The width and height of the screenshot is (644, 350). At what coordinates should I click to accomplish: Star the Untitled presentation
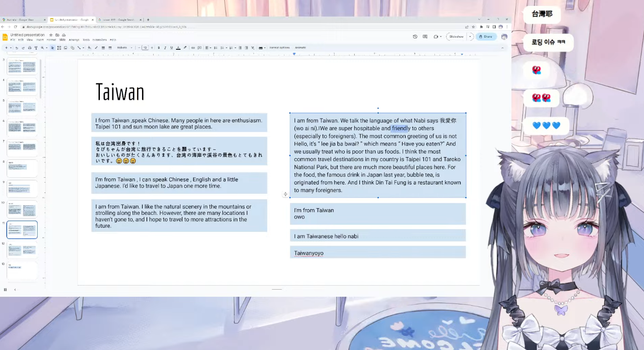coord(51,35)
